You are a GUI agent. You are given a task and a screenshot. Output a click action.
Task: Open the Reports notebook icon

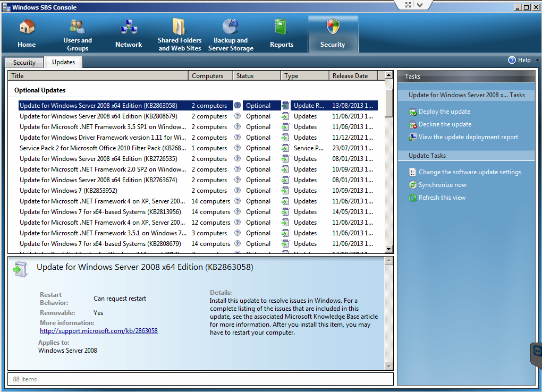tap(281, 27)
